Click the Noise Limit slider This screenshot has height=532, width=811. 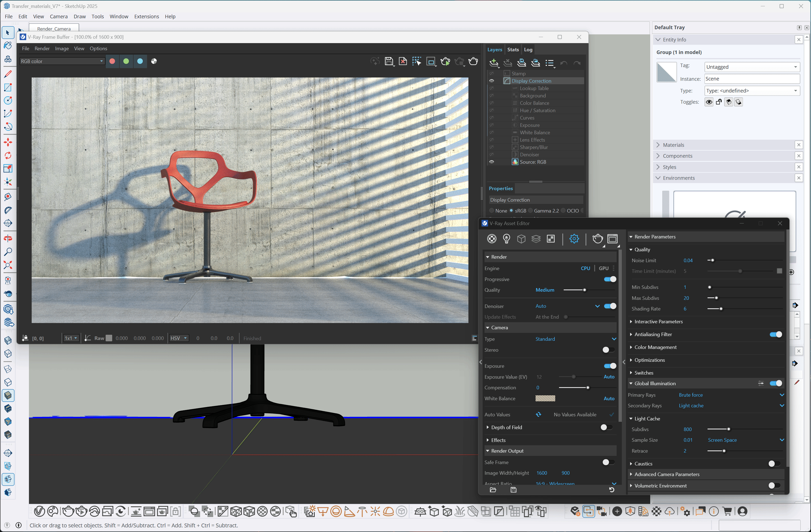tap(712, 261)
